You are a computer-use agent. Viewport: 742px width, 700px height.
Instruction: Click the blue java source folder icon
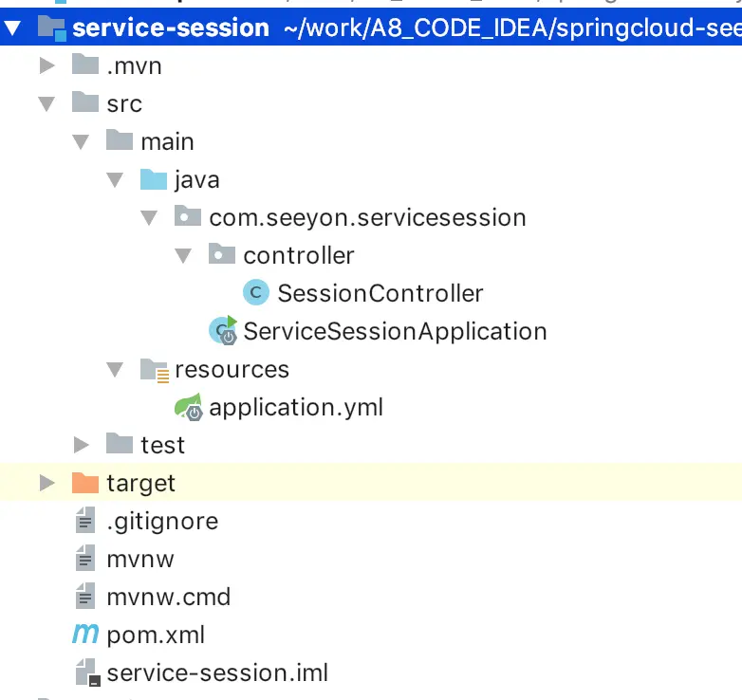[x=154, y=179]
